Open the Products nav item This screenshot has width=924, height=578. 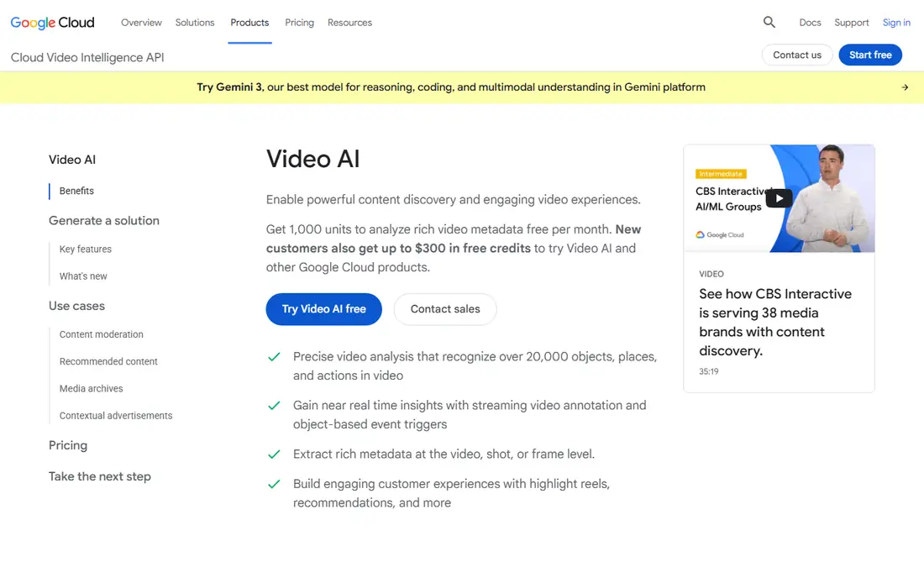point(249,23)
